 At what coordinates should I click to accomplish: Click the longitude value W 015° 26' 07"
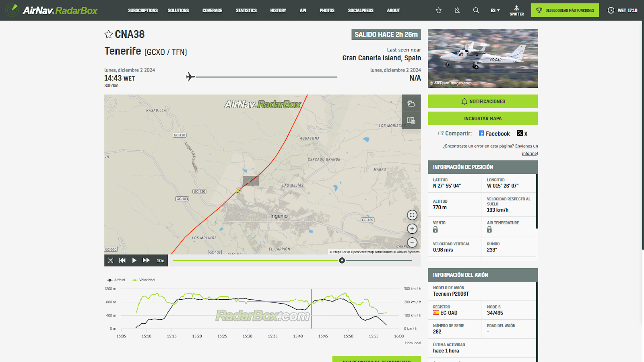pyautogui.click(x=503, y=186)
